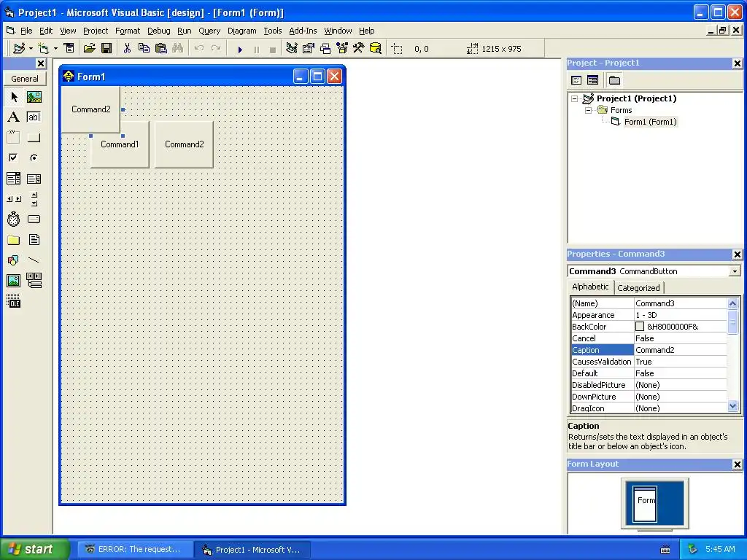Click the BackColor color swatch
Viewport: 747px width, 560px height.
[640, 327]
